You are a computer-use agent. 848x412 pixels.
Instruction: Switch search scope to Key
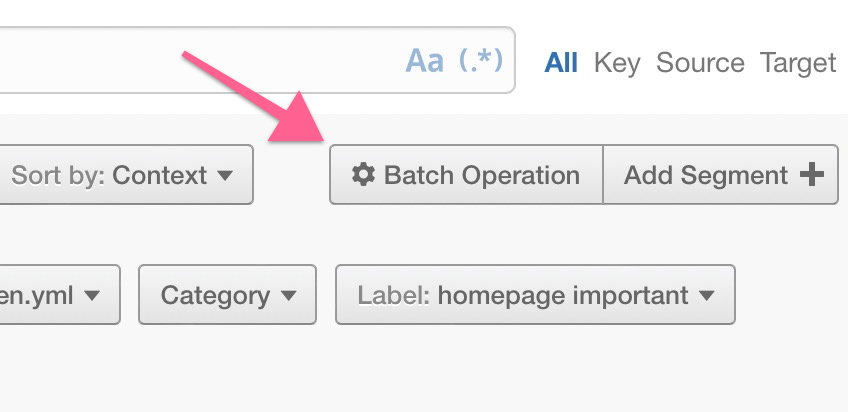[616, 63]
